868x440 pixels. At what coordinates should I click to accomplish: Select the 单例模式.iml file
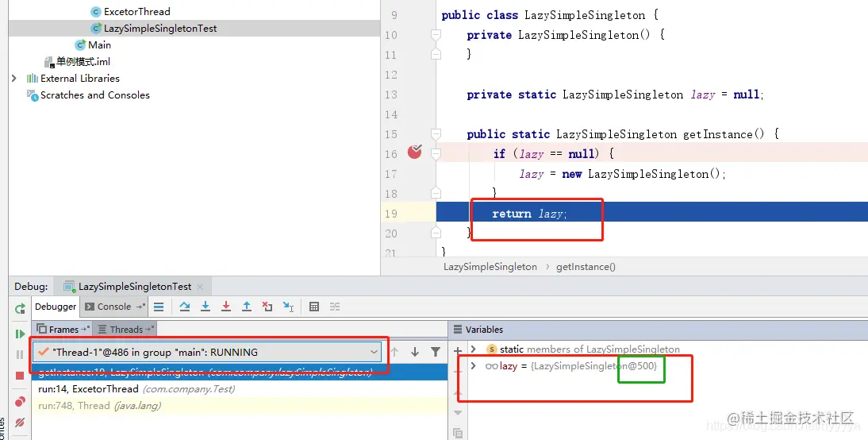(x=83, y=61)
